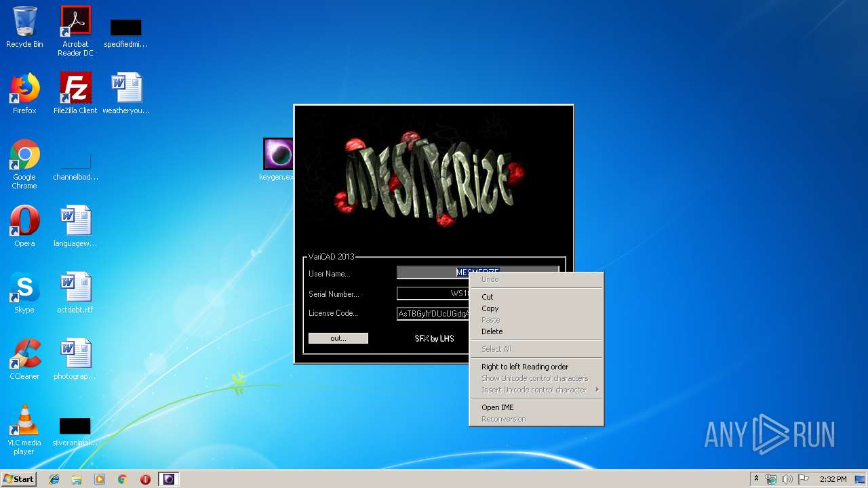Viewport: 868px width, 488px height.
Task: Launch VLC media player shortcut
Action: 24,430
